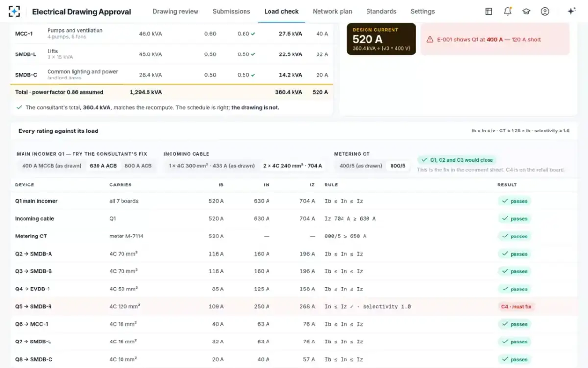
Task: Click the passes badge for Q4 → EVDB-1
Action: 514,289
